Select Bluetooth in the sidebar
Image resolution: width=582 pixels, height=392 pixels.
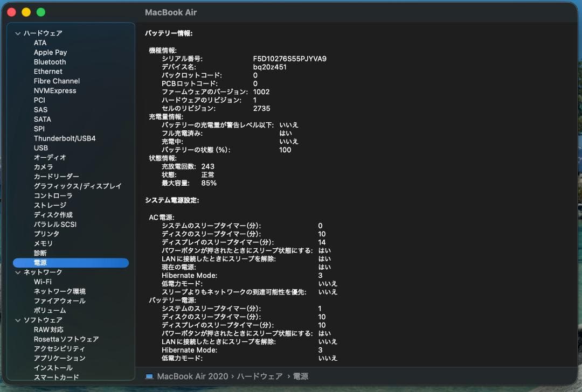point(50,62)
